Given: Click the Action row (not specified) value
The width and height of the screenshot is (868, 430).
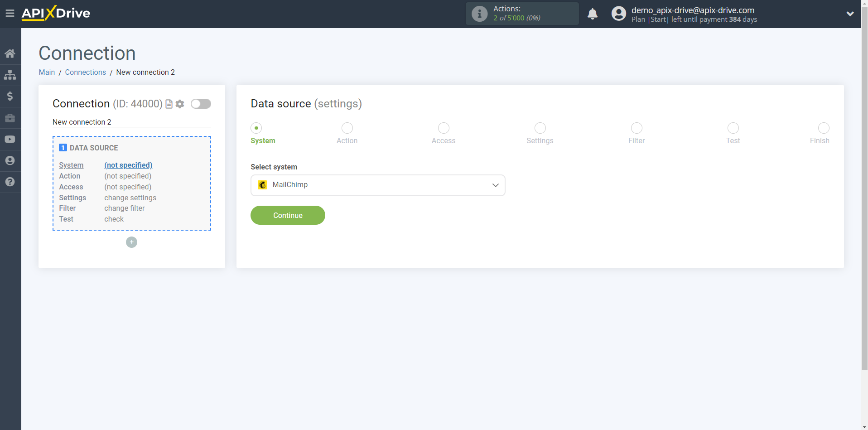Looking at the screenshot, I should pos(128,176).
